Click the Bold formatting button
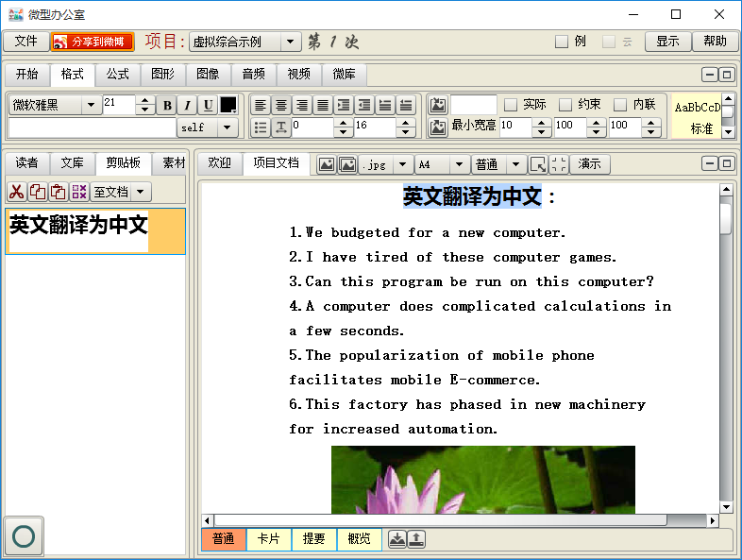 tap(167, 106)
